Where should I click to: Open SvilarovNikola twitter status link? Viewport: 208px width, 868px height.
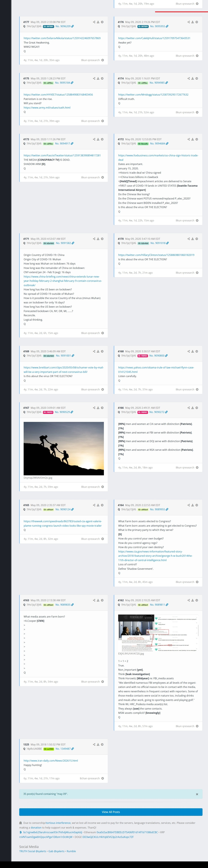[x=62, y=38]
